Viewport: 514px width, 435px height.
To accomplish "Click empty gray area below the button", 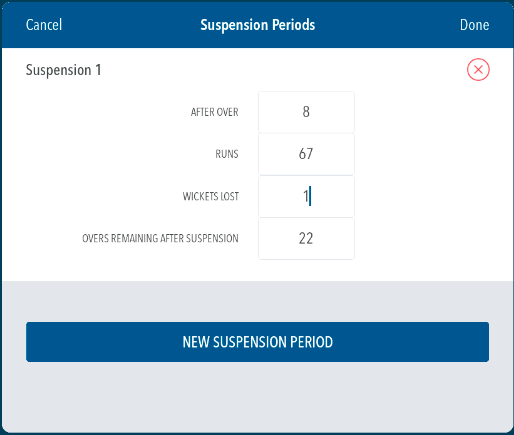I will pyautogui.click(x=257, y=397).
